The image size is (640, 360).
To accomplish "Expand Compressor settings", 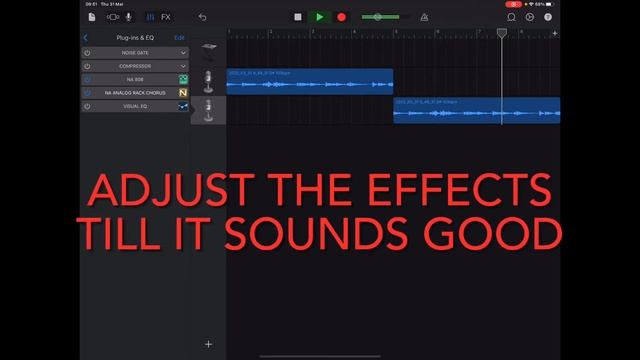I will click(183, 66).
